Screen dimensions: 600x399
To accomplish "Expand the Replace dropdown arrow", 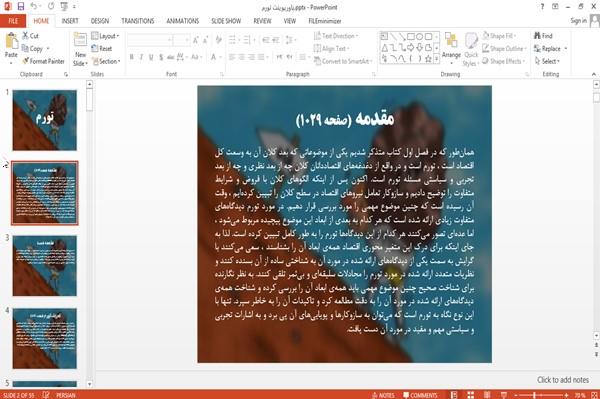I will 566,49.
